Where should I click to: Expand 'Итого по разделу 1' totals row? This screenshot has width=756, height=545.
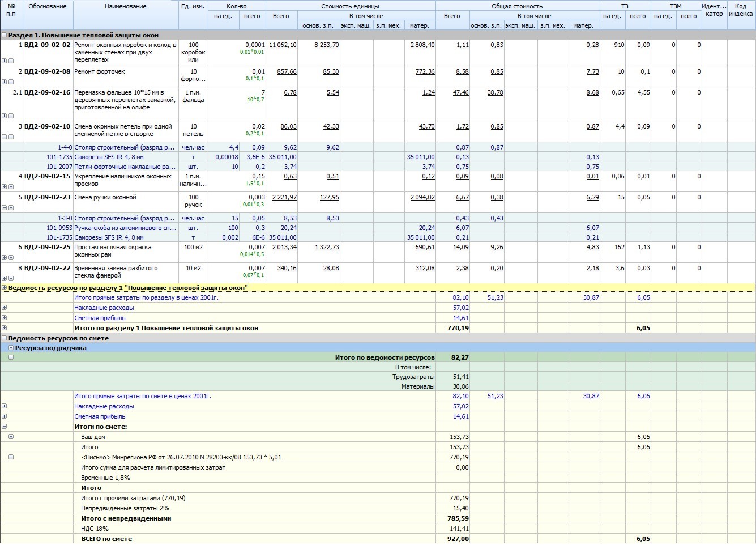[5, 328]
